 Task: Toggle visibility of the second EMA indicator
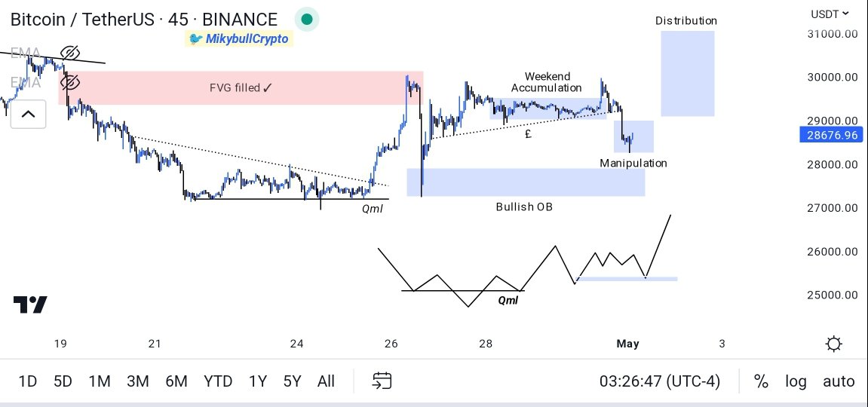(x=69, y=81)
